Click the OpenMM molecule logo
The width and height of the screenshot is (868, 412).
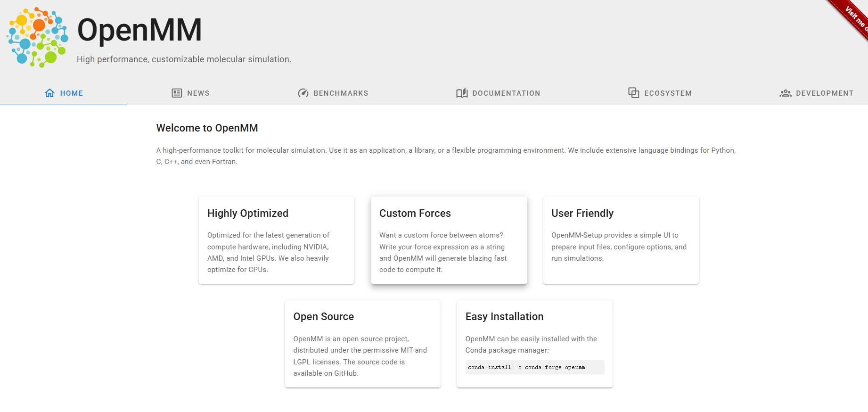37,37
